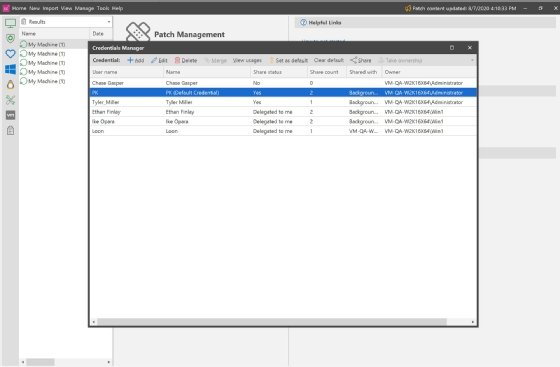Click the Helpful Links question mark icon

pyautogui.click(x=303, y=22)
